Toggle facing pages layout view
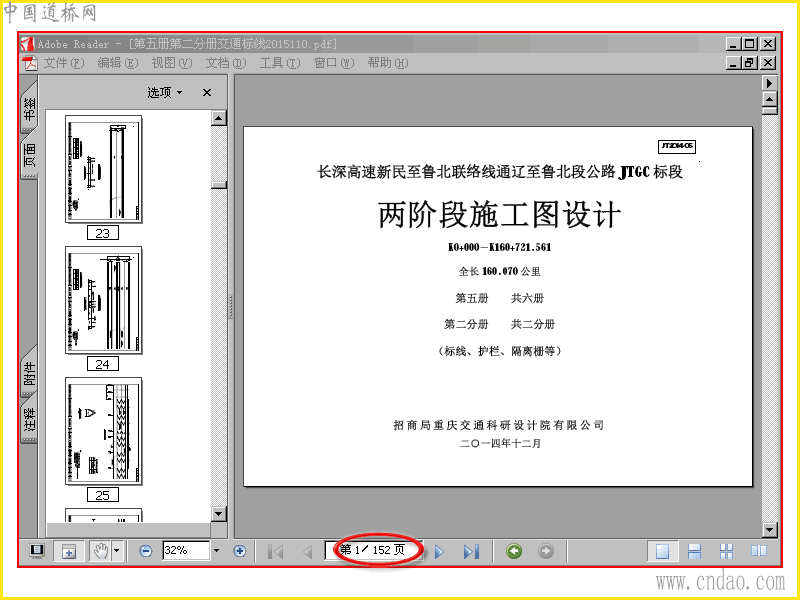 (x=759, y=551)
